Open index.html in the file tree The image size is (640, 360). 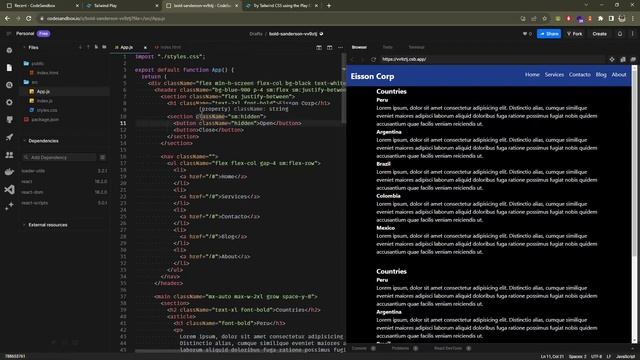[48, 73]
